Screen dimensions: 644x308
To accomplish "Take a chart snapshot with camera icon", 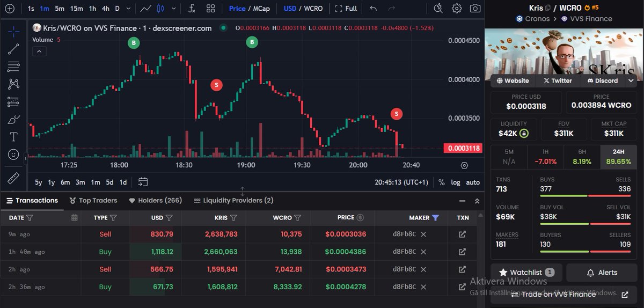I will [x=475, y=8].
